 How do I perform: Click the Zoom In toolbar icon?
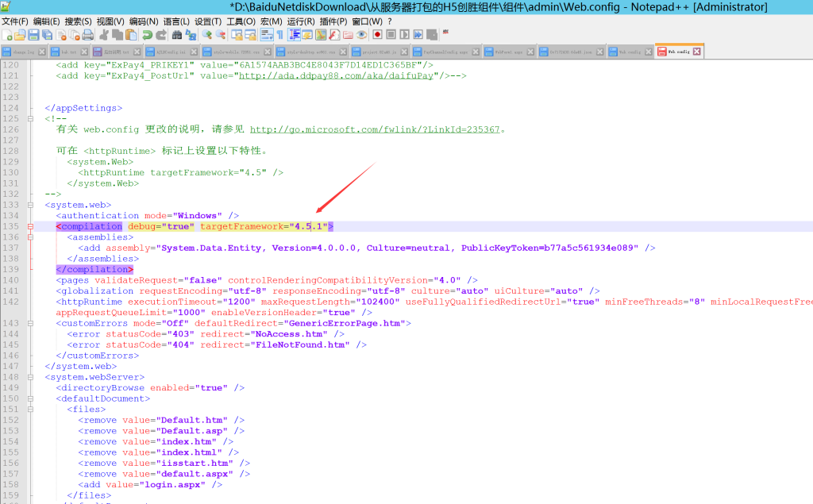pos(209,34)
